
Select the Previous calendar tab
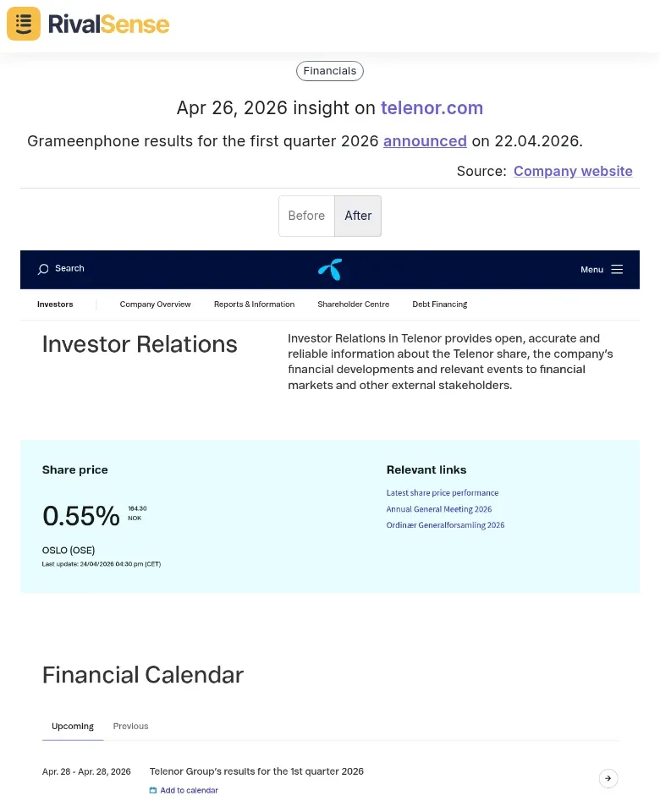click(x=130, y=726)
